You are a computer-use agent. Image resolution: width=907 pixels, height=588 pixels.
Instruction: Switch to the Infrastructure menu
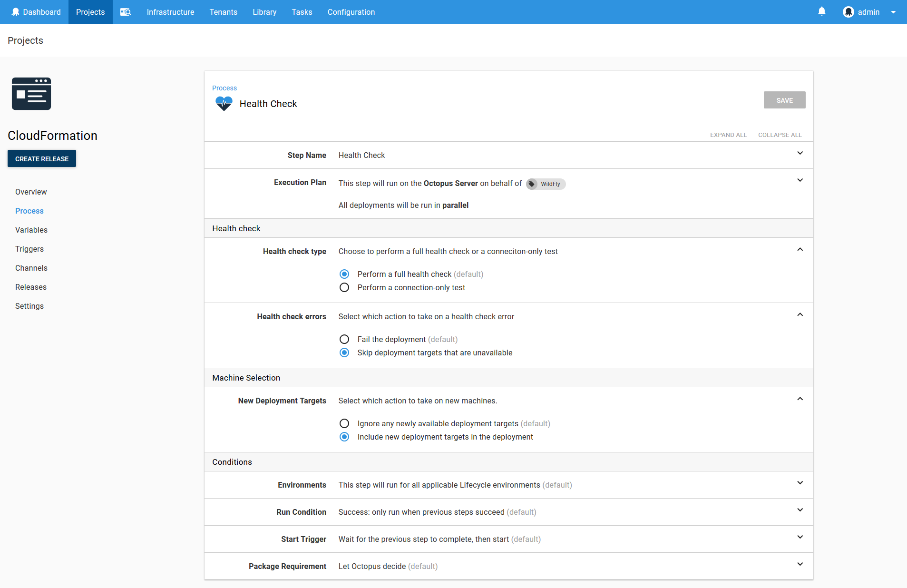coord(170,12)
